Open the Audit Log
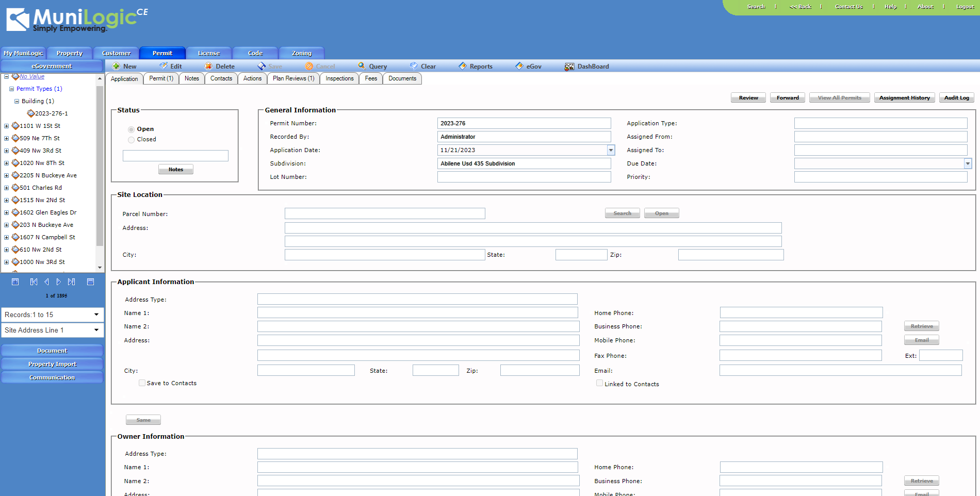The width and height of the screenshot is (980, 496). point(956,97)
